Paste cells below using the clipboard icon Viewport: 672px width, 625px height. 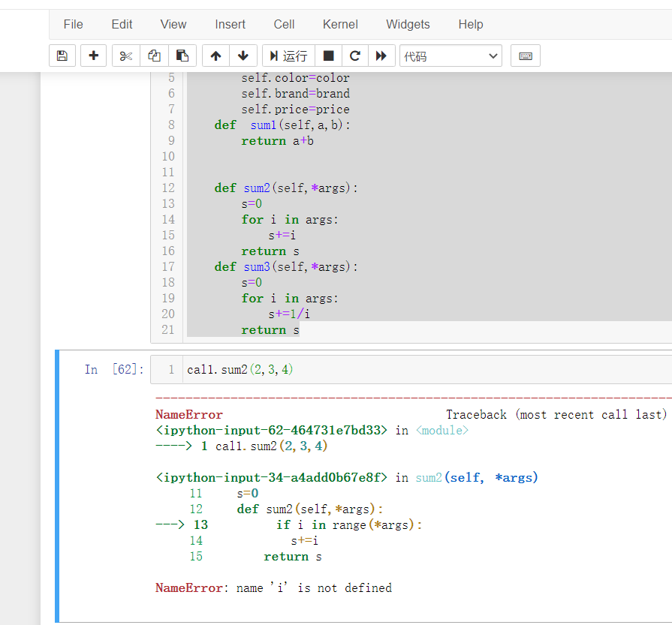pos(182,56)
